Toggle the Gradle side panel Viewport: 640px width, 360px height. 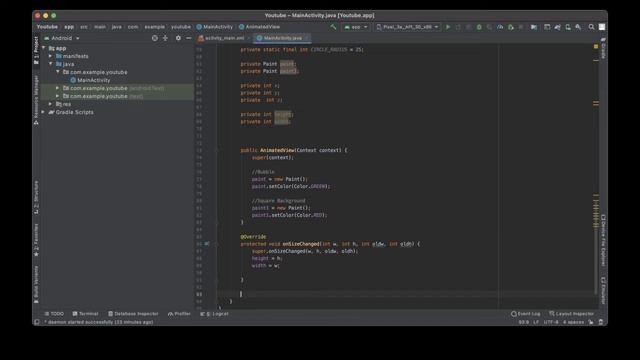pos(603,47)
